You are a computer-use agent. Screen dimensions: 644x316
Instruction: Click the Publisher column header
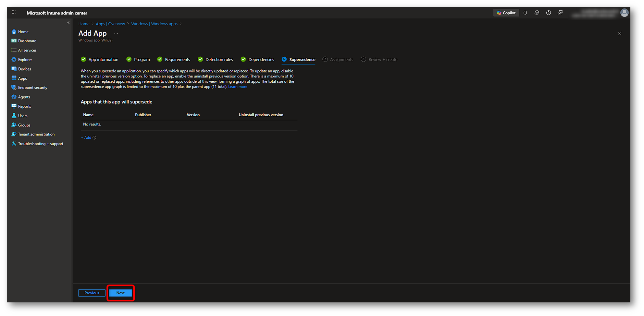tap(143, 115)
